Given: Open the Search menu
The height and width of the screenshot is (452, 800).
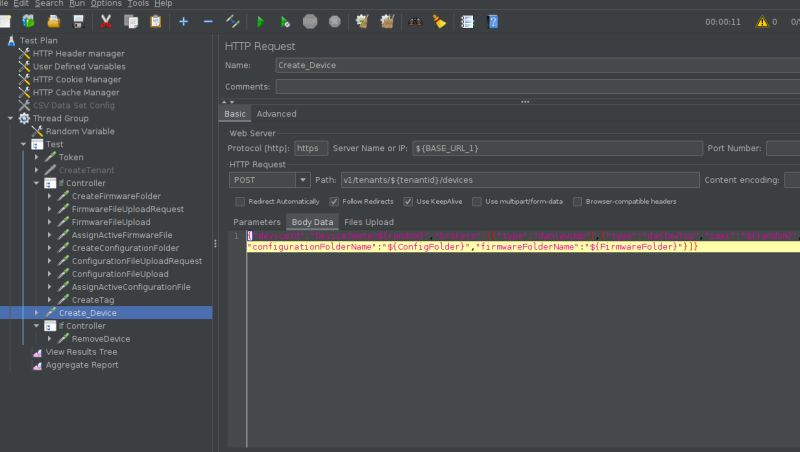Looking at the screenshot, I should pyautogui.click(x=49, y=4).
